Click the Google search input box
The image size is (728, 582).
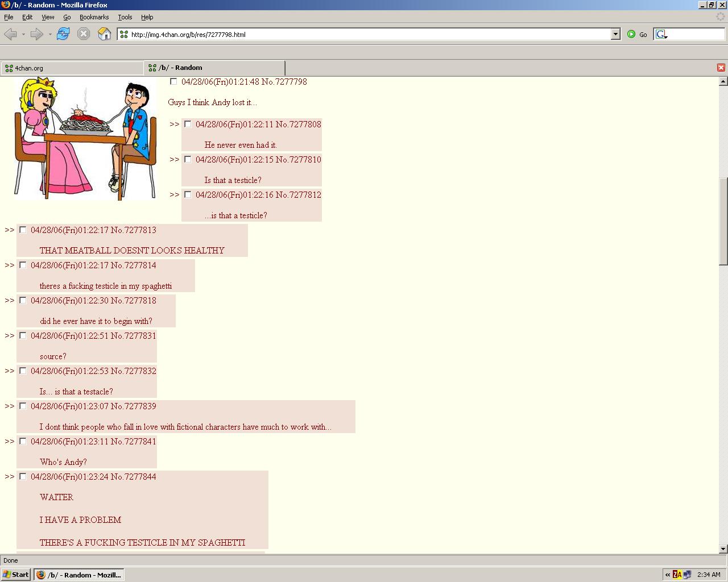coord(697,34)
